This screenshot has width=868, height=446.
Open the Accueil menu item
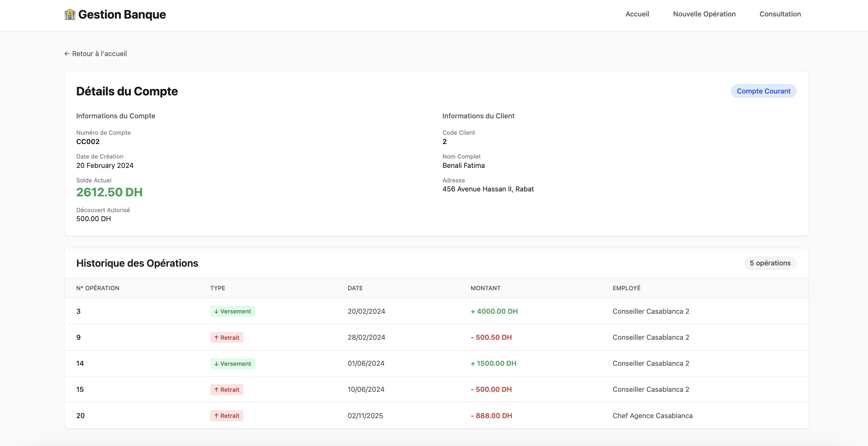click(x=637, y=14)
